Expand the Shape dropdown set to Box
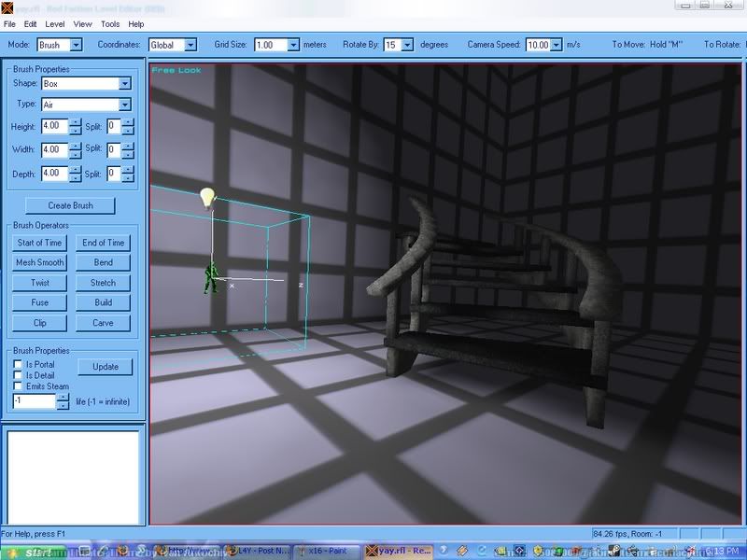Image resolution: width=747 pixels, height=560 pixels. [125, 83]
